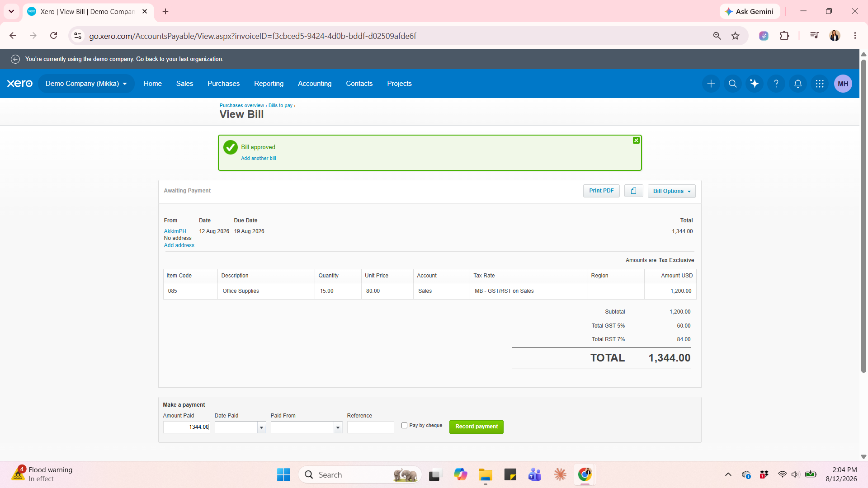Click the attach files icon beside Print PDF
The height and width of the screenshot is (488, 868).
633,191
